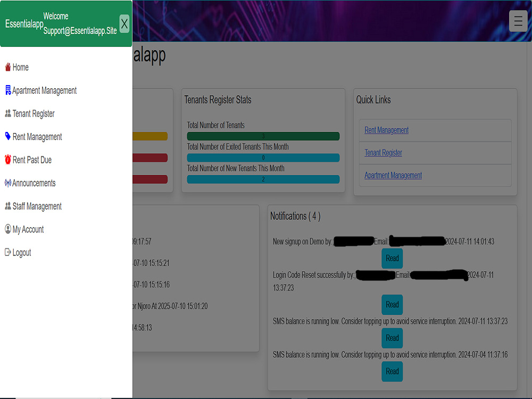Click the New Tenants This Month bar
Viewport: 532px width, 399px height.
(x=263, y=179)
